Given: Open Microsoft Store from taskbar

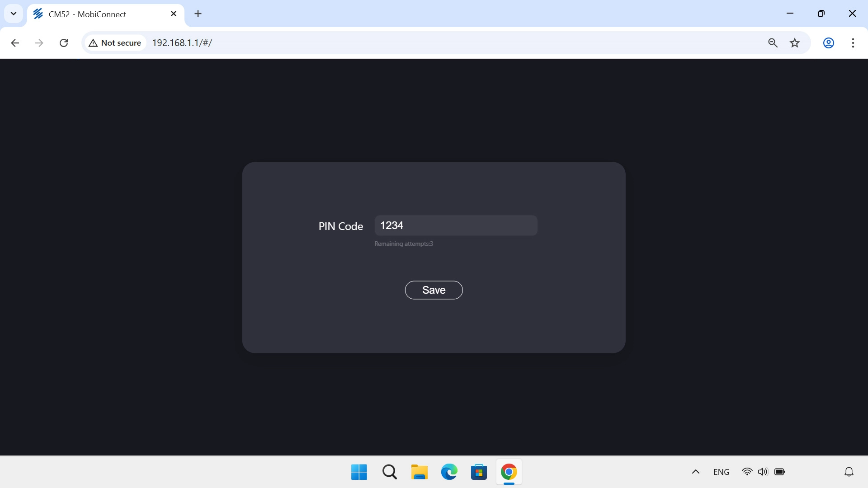Looking at the screenshot, I should pos(479,472).
